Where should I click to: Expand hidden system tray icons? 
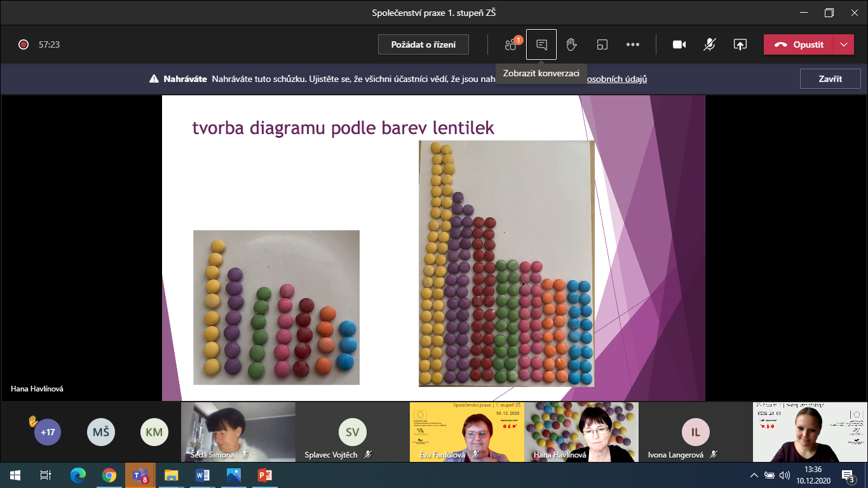(754, 475)
